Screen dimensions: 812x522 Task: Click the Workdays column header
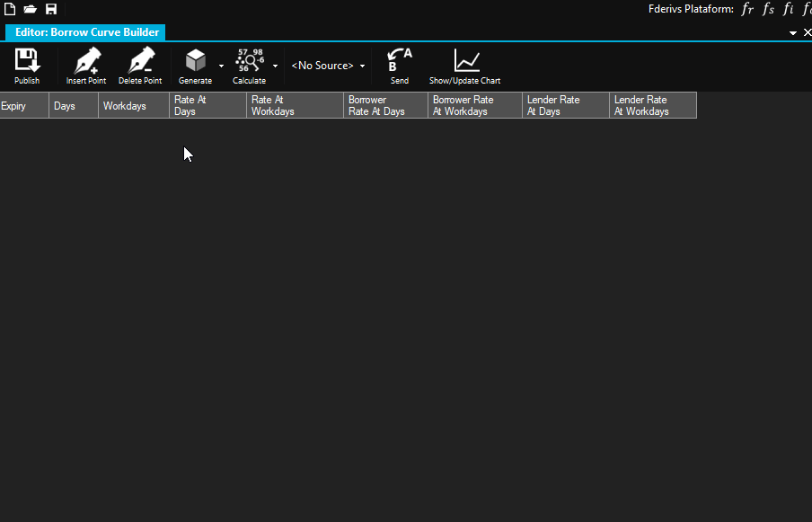point(125,106)
